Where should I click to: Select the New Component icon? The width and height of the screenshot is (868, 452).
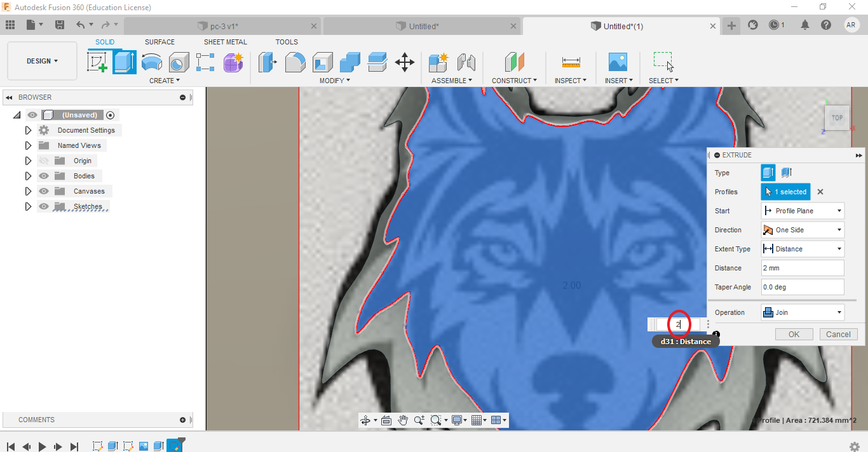(438, 62)
